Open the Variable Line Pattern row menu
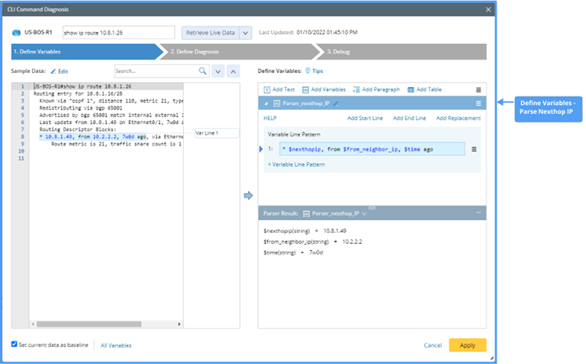The image size is (586, 364). (474, 149)
